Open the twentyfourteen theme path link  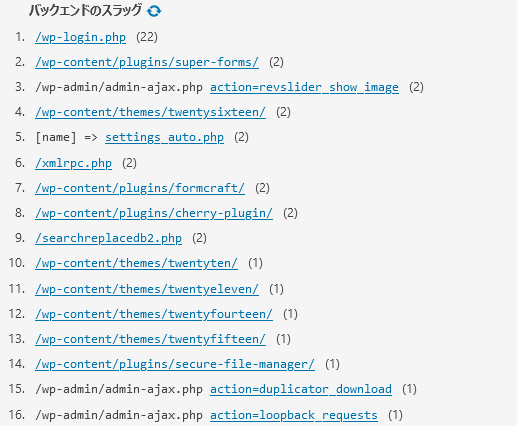point(154,314)
